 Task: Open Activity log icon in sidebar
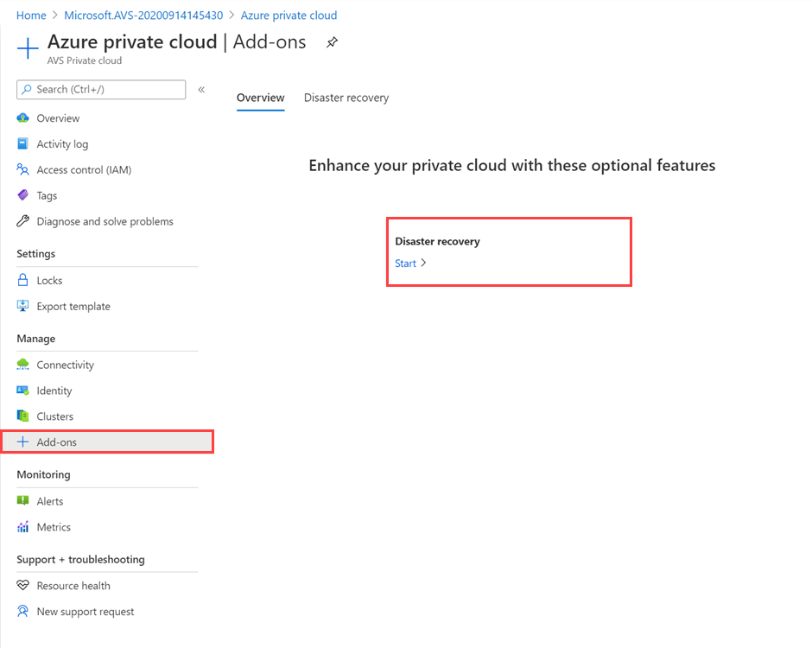tap(22, 144)
